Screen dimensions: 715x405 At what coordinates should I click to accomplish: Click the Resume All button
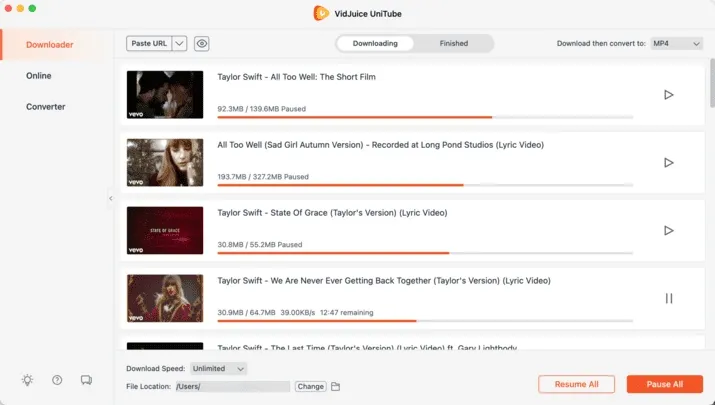click(x=576, y=384)
